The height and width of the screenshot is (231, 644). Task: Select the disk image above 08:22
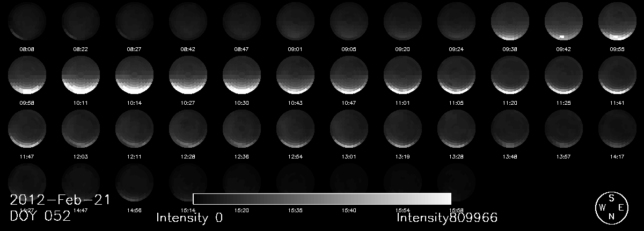(x=80, y=21)
